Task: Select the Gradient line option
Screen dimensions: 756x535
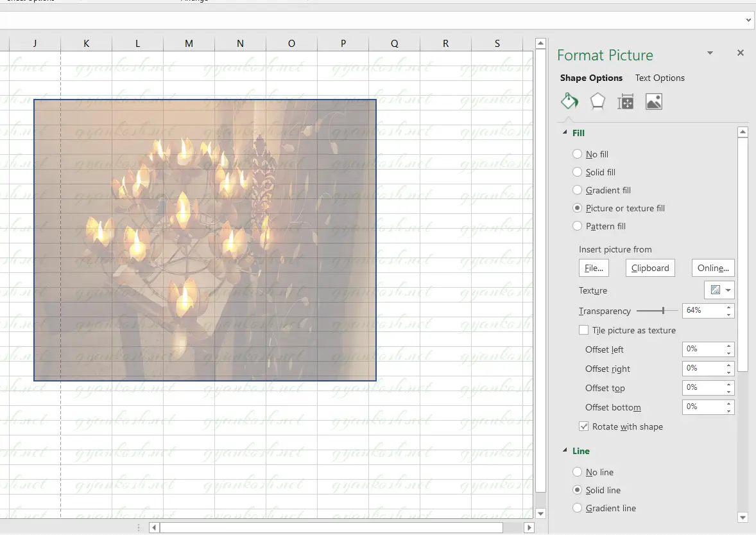Action: click(577, 508)
